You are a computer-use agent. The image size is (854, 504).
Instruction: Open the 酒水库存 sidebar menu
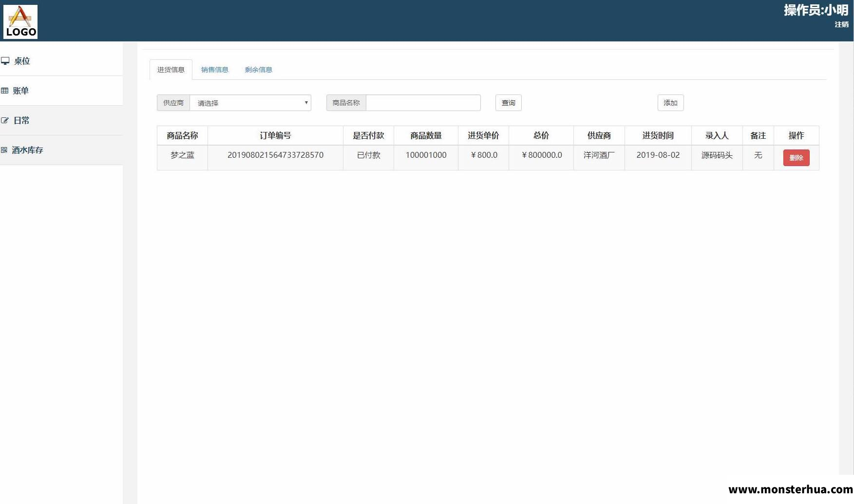pyautogui.click(x=61, y=150)
